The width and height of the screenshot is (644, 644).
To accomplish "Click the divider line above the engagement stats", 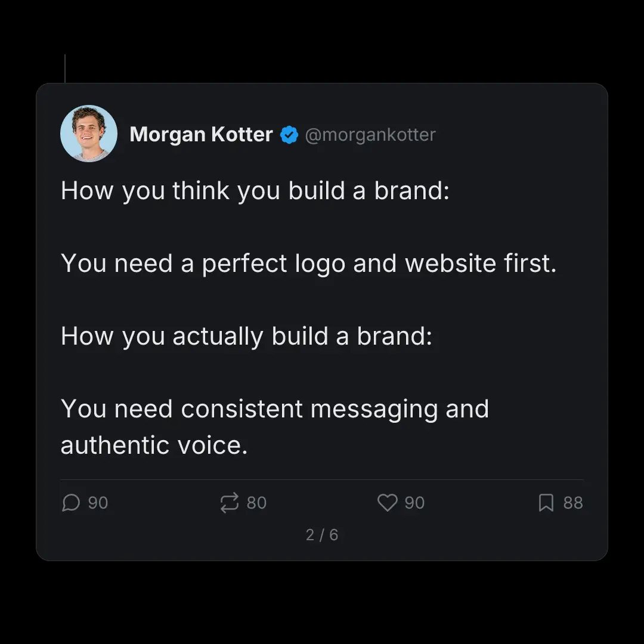I will click(x=322, y=479).
